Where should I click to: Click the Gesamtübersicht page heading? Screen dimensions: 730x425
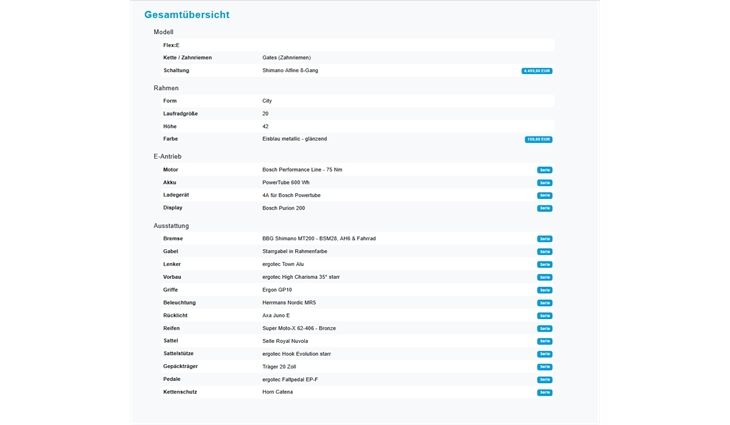pos(189,15)
